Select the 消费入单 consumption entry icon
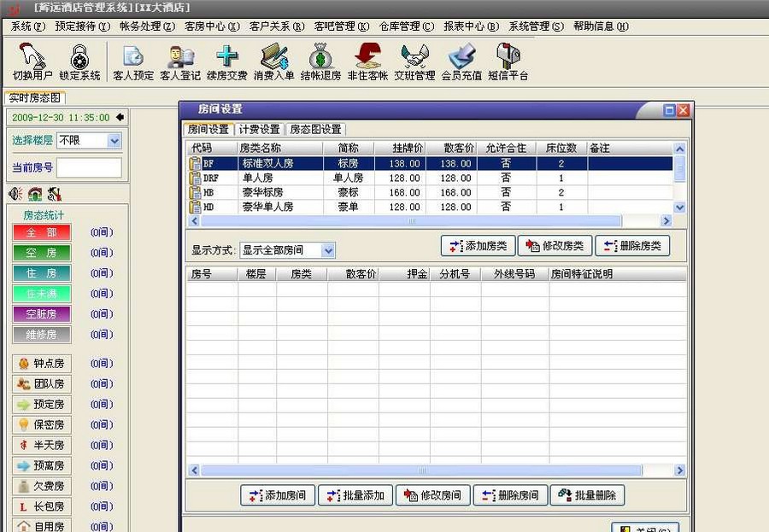This screenshot has width=769, height=532. [272, 61]
